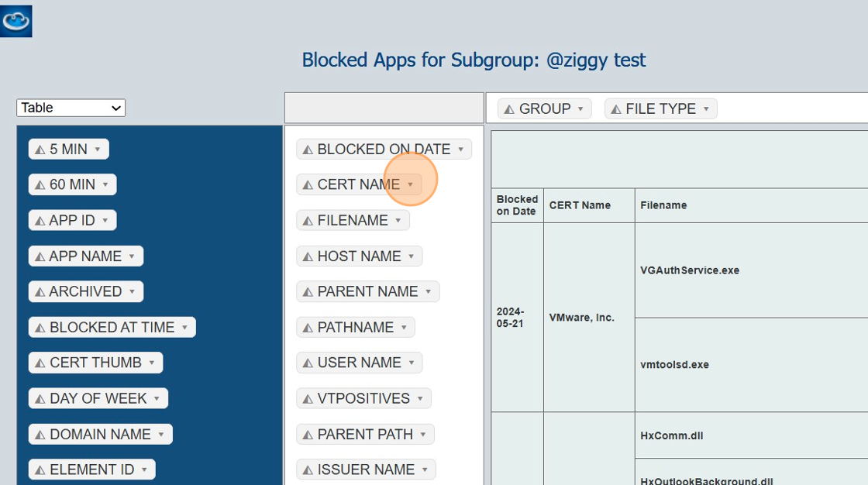The height and width of the screenshot is (485, 868).
Task: Click the ELEMENT ID field chip
Action: point(91,470)
